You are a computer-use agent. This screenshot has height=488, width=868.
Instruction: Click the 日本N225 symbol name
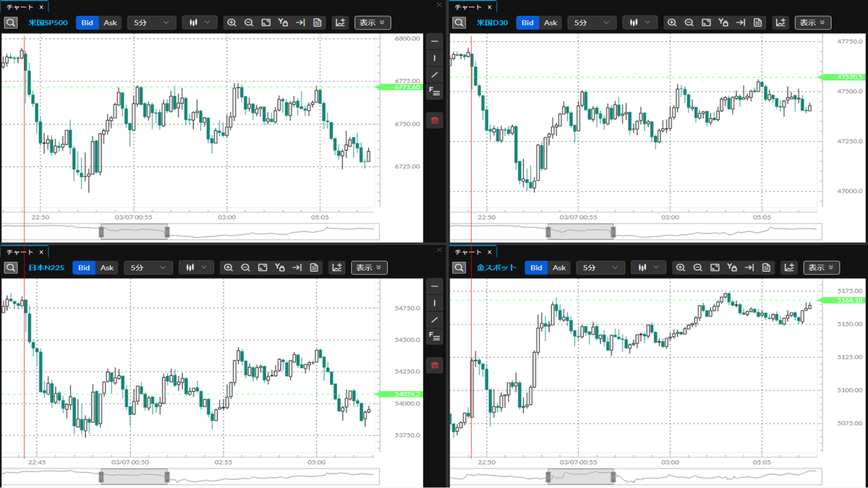point(47,267)
